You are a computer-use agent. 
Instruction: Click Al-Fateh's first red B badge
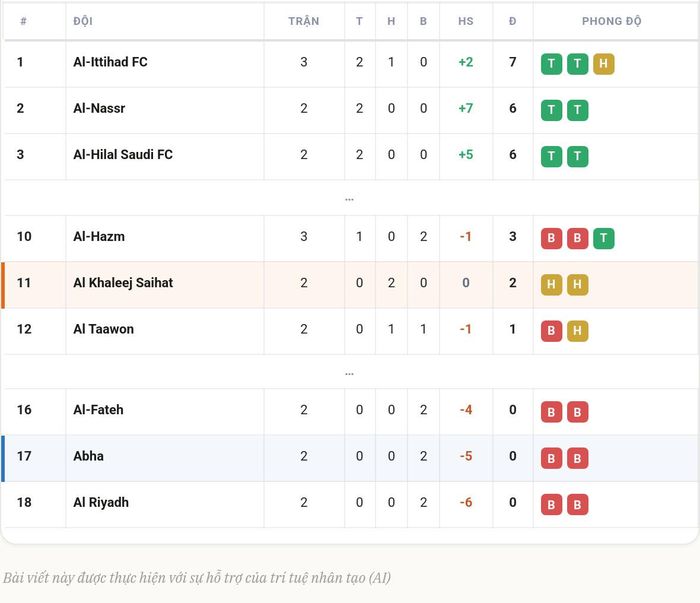click(551, 412)
